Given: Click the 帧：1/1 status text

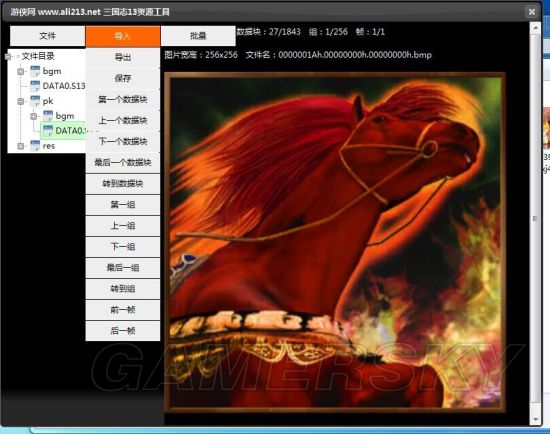Looking at the screenshot, I should (370, 32).
